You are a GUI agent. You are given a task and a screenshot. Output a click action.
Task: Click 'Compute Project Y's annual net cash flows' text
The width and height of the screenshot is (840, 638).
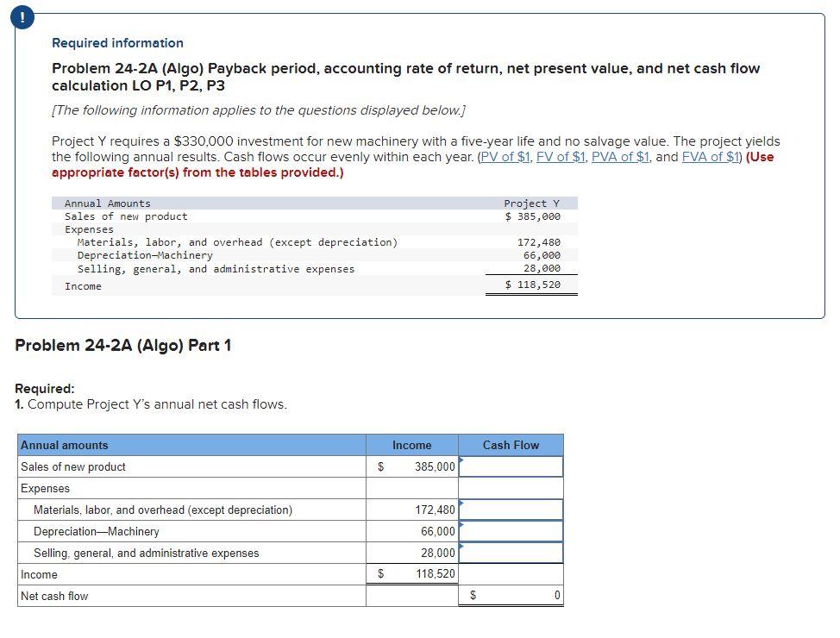point(157,403)
